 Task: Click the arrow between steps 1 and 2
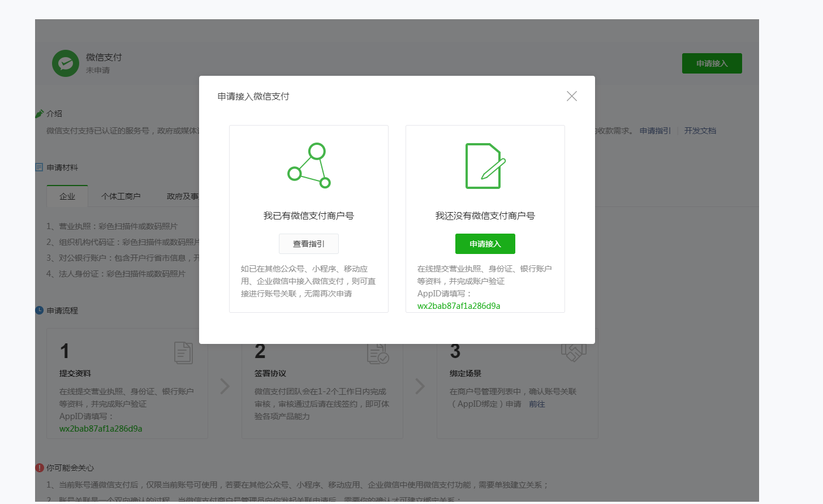click(225, 386)
